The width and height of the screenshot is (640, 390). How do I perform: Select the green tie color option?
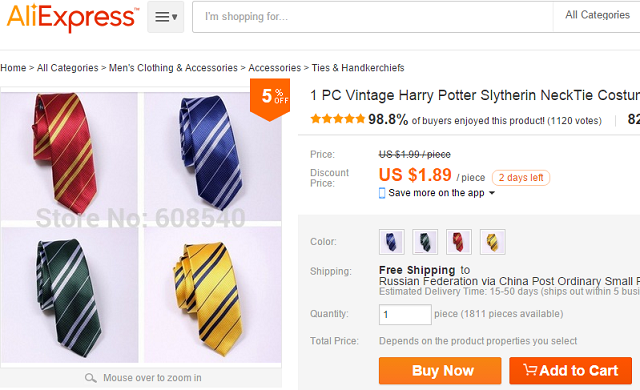click(x=425, y=242)
